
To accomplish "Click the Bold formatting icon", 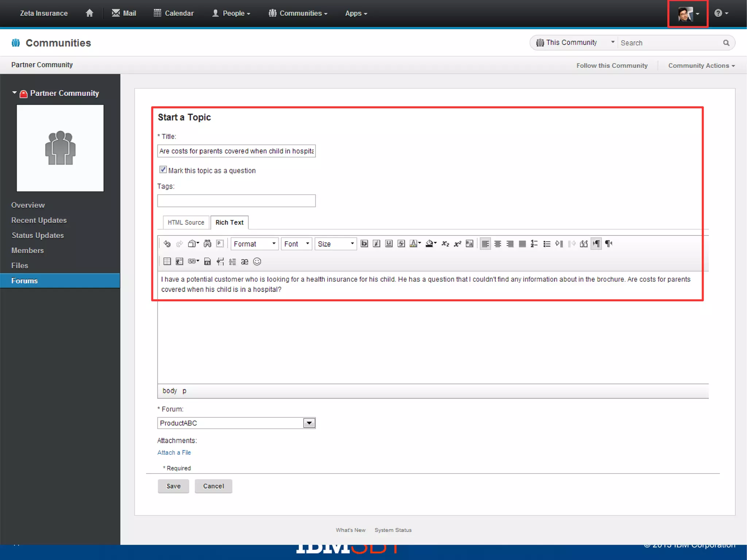I will [364, 244].
